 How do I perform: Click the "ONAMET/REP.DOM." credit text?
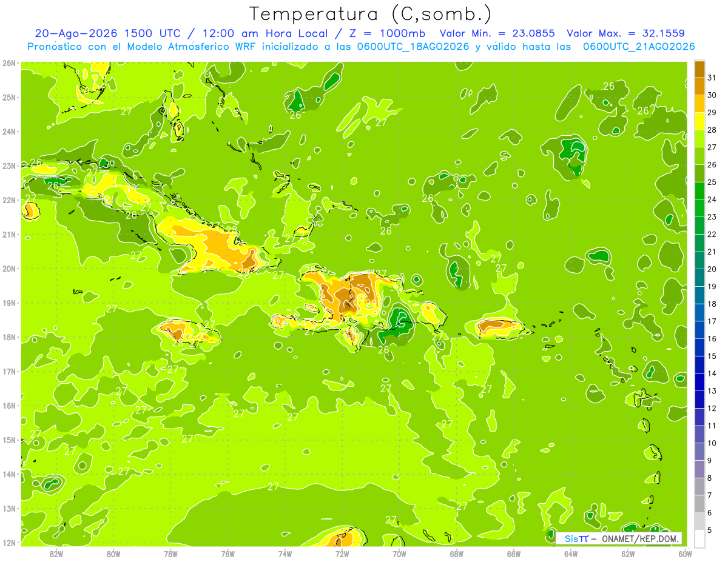640,538
